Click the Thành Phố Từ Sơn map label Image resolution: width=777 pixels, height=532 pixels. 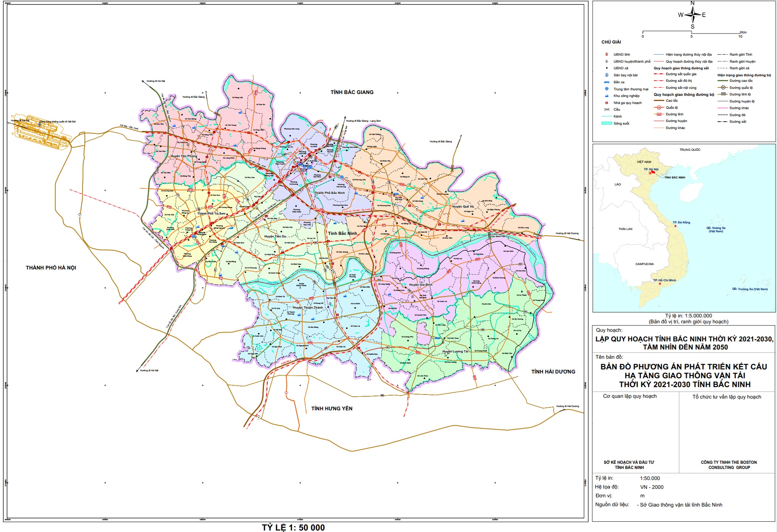(211, 213)
